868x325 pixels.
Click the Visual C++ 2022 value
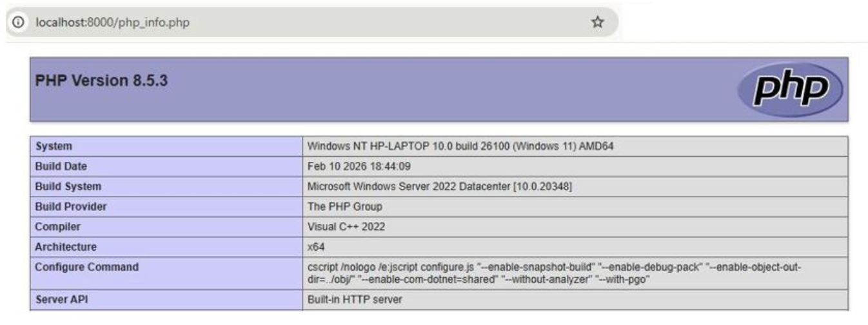point(346,226)
